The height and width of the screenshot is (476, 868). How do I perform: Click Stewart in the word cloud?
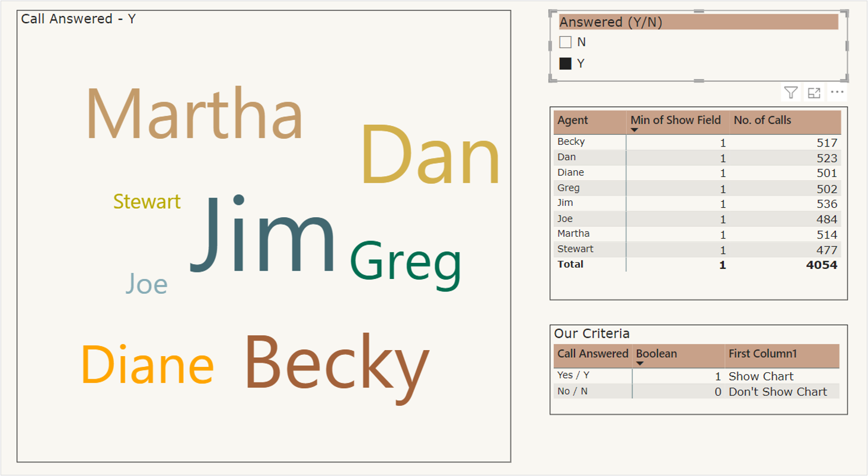pos(147,202)
